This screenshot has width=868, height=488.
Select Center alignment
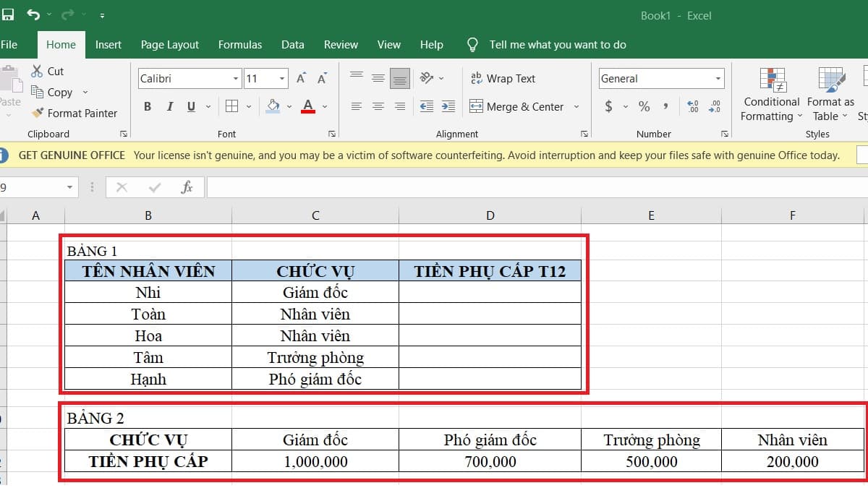377,106
